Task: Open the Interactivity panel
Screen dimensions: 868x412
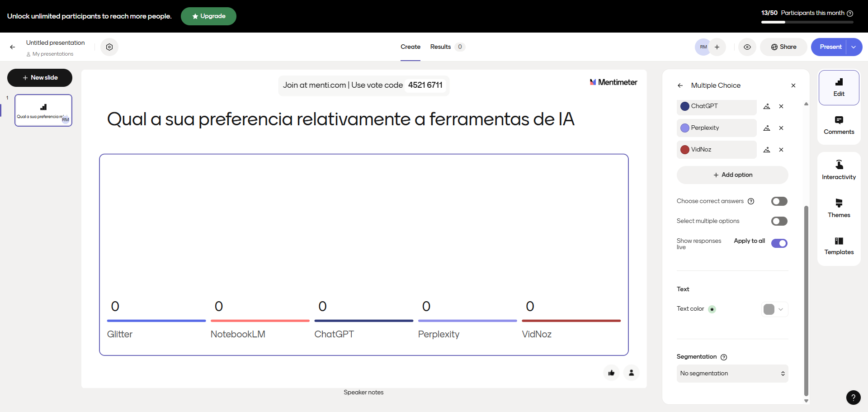Action: [x=839, y=170]
